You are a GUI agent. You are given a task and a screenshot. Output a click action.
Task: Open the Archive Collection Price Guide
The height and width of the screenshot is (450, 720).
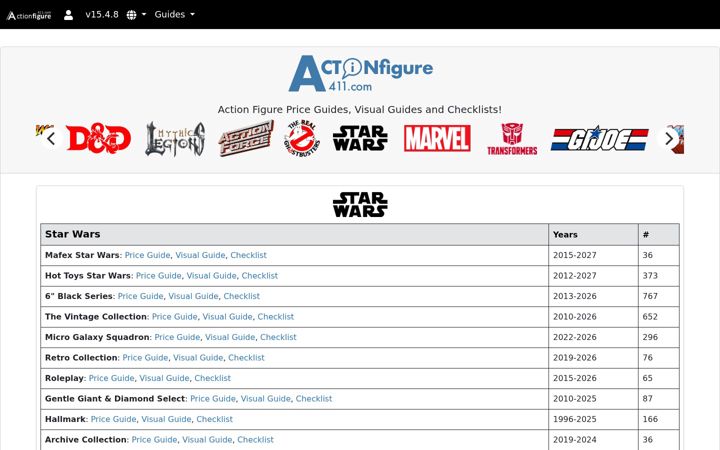pyautogui.click(x=154, y=439)
